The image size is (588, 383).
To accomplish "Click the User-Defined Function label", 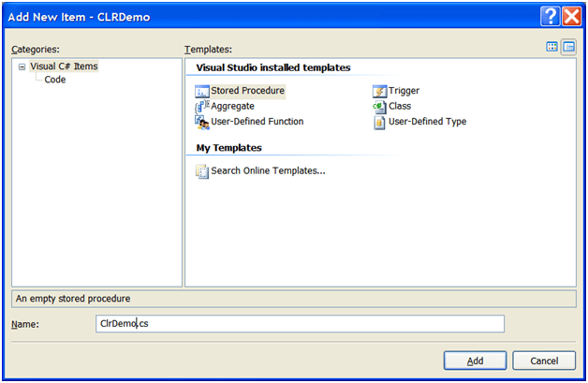I will click(x=257, y=122).
